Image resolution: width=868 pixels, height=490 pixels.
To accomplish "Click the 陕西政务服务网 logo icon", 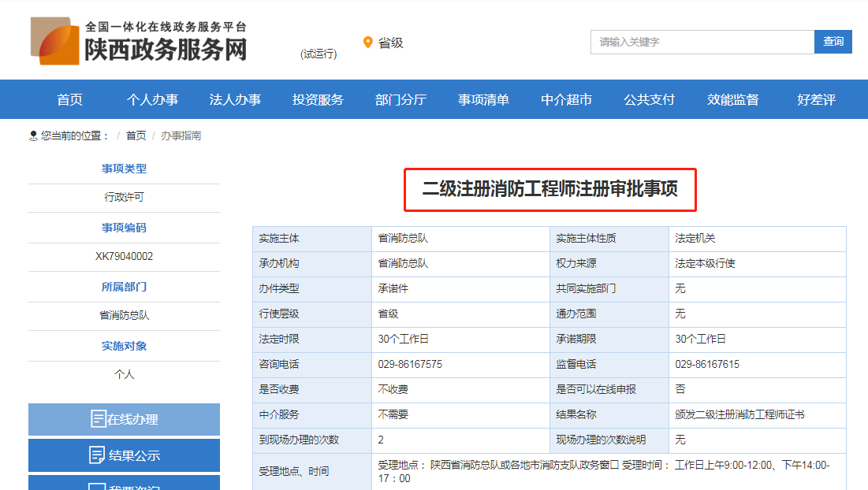I will pyautogui.click(x=55, y=40).
